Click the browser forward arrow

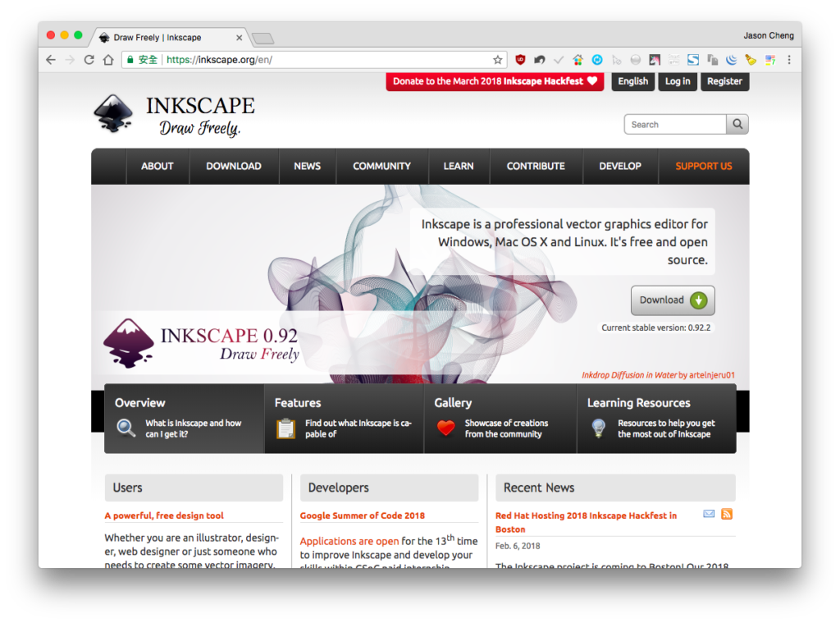[70, 60]
